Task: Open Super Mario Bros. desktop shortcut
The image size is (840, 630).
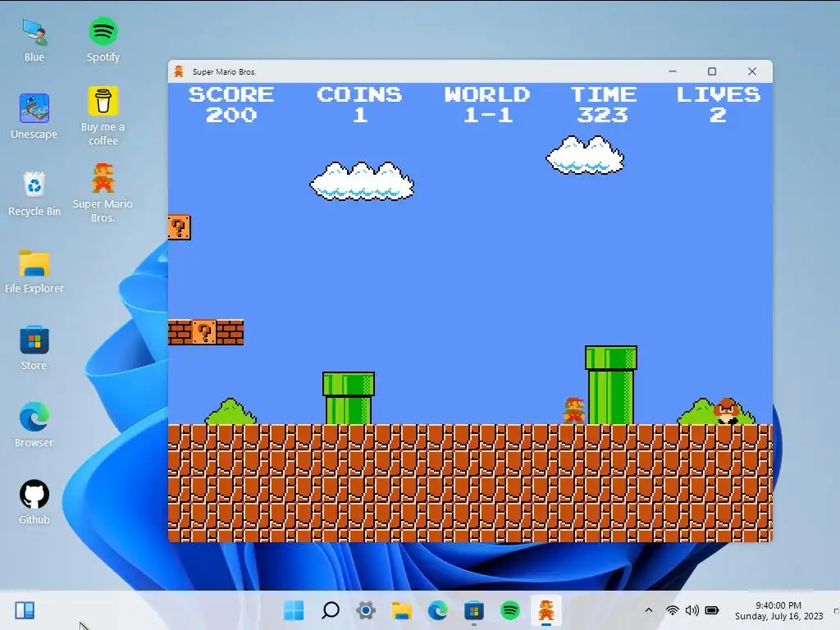Action: coord(103,193)
